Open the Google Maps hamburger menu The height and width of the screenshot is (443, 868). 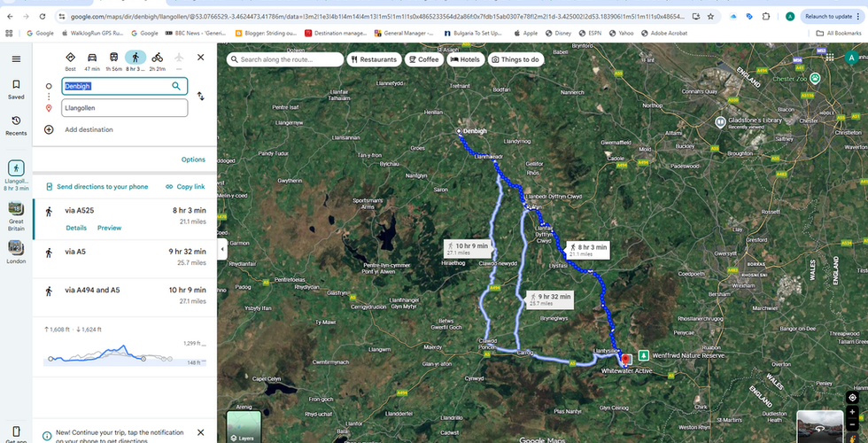(16, 59)
